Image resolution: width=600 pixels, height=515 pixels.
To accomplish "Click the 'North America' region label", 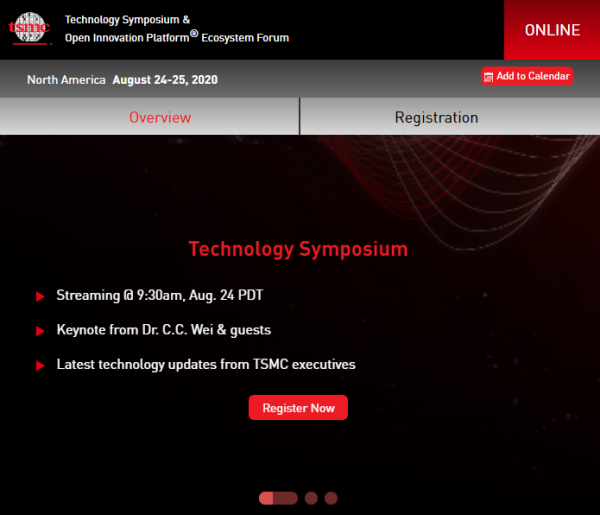I will (66, 80).
